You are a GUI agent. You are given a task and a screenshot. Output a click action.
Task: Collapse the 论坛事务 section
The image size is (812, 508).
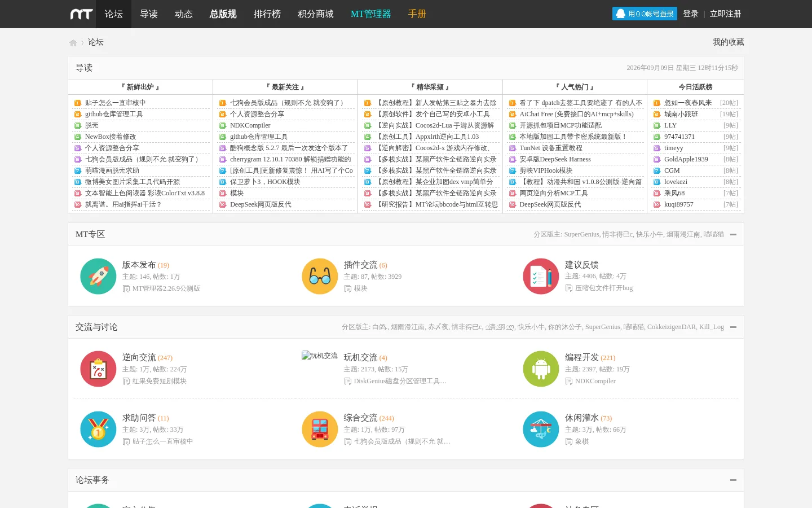pos(733,480)
